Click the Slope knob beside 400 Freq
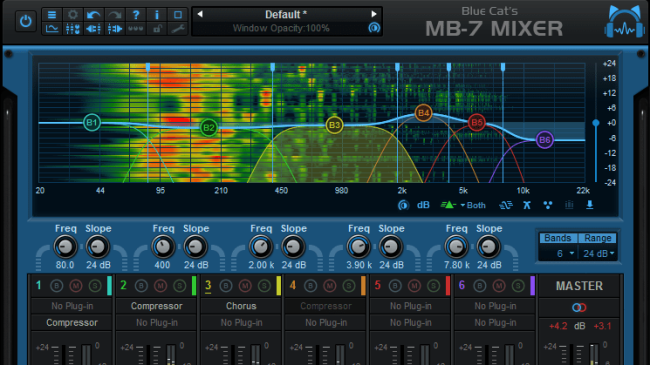The height and width of the screenshot is (365, 650). click(x=195, y=247)
